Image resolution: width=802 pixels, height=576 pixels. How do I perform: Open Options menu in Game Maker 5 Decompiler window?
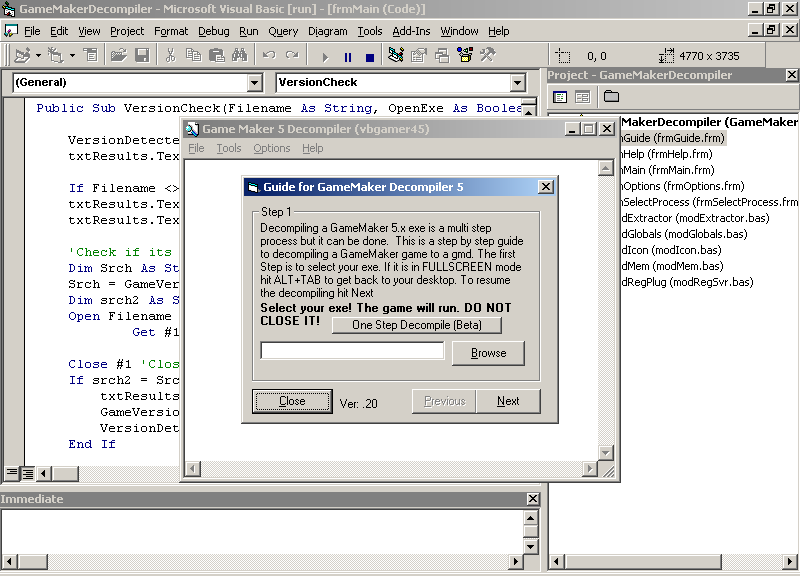coord(272,148)
